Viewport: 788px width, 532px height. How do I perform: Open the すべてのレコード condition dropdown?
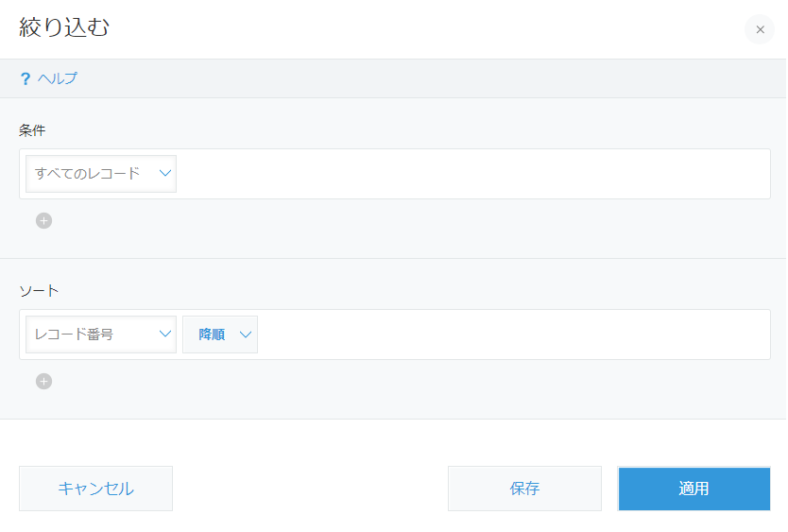tap(90, 174)
